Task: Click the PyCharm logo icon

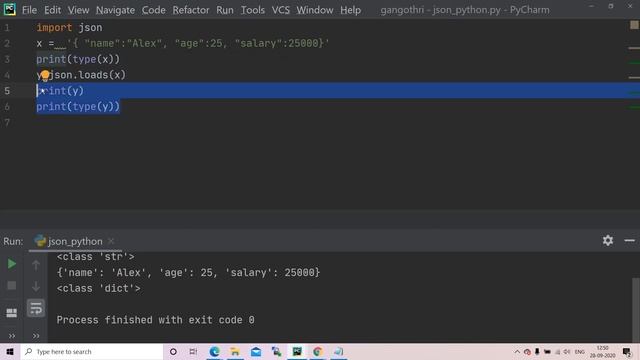Action: coord(9,9)
